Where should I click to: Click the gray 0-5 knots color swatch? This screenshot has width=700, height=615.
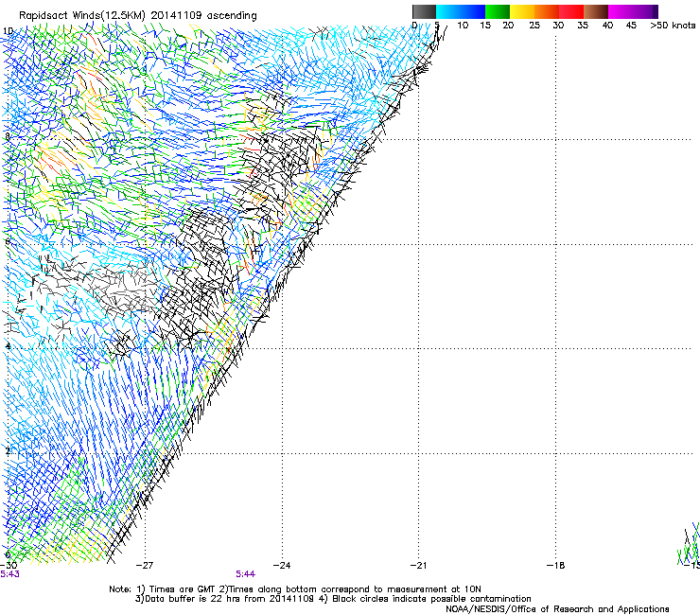(x=424, y=11)
